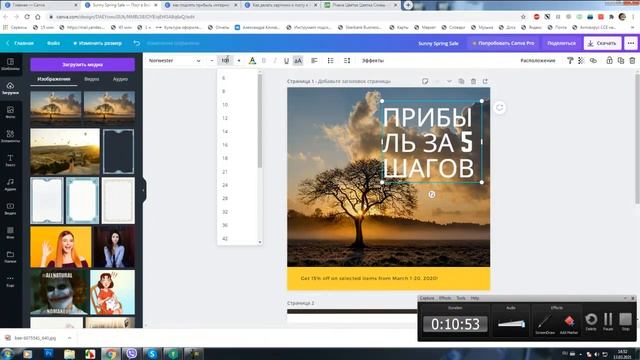Click the Undo arrow in Canva's header
This screenshot has width=640, height=360.
point(137,43)
